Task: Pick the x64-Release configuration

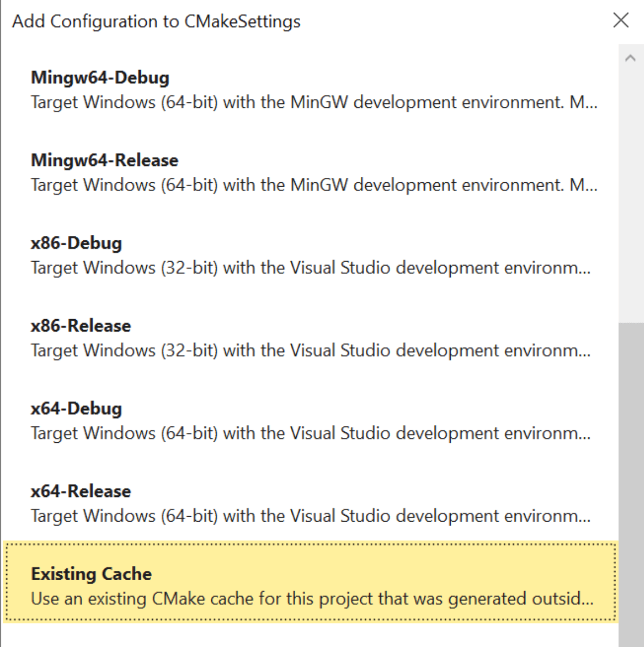Action: pyautogui.click(x=81, y=491)
